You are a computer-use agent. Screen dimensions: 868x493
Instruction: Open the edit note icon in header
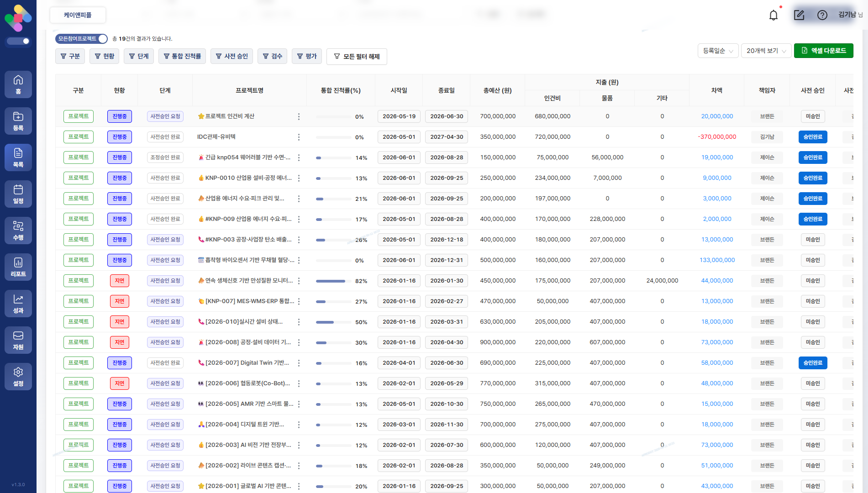click(x=799, y=15)
